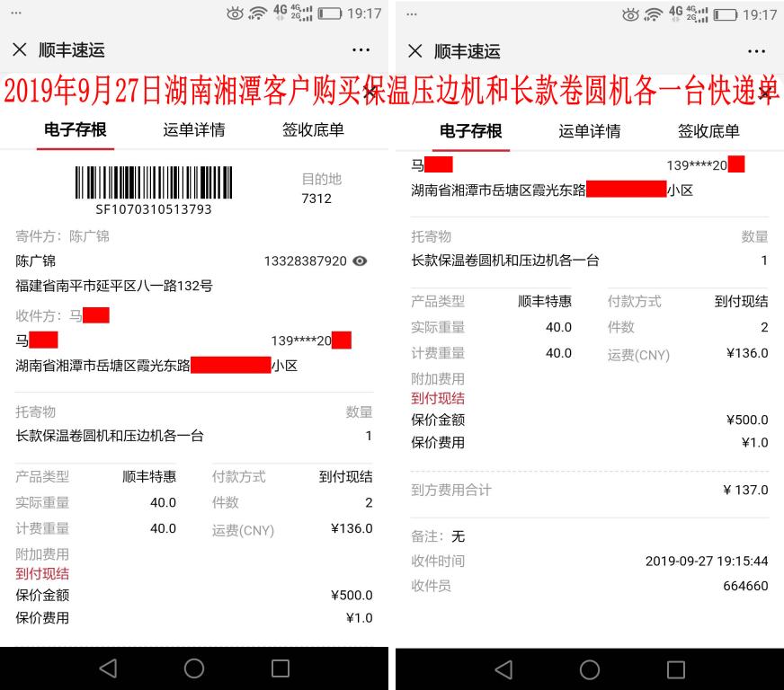Tap the Android back navigation triangle

click(x=107, y=668)
